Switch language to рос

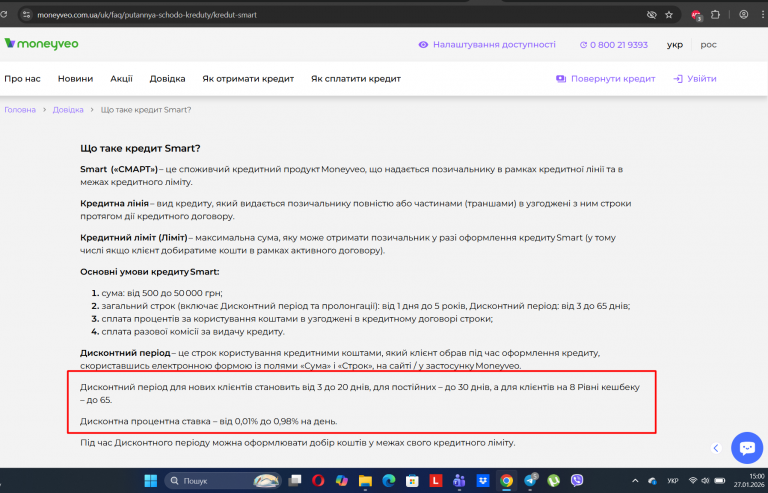tap(708, 45)
